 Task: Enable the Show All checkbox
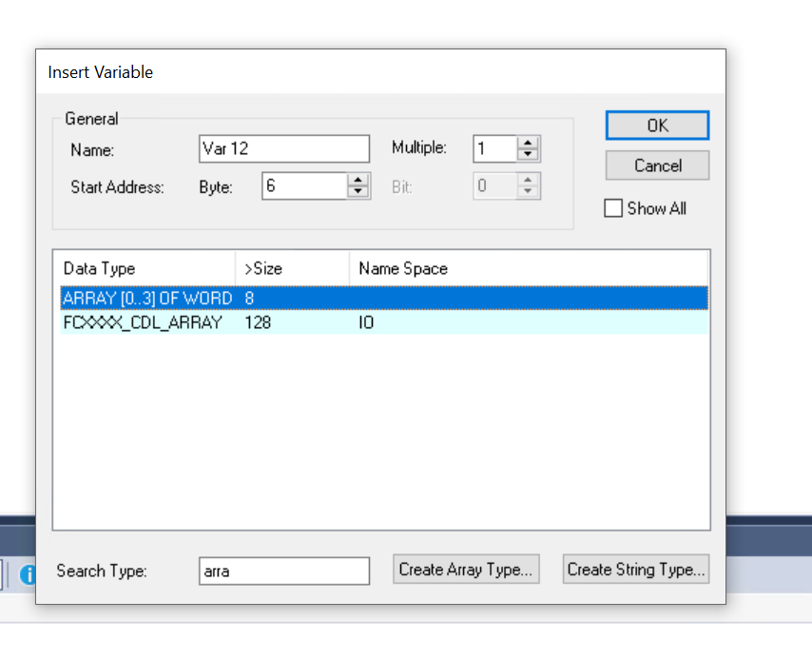click(613, 208)
